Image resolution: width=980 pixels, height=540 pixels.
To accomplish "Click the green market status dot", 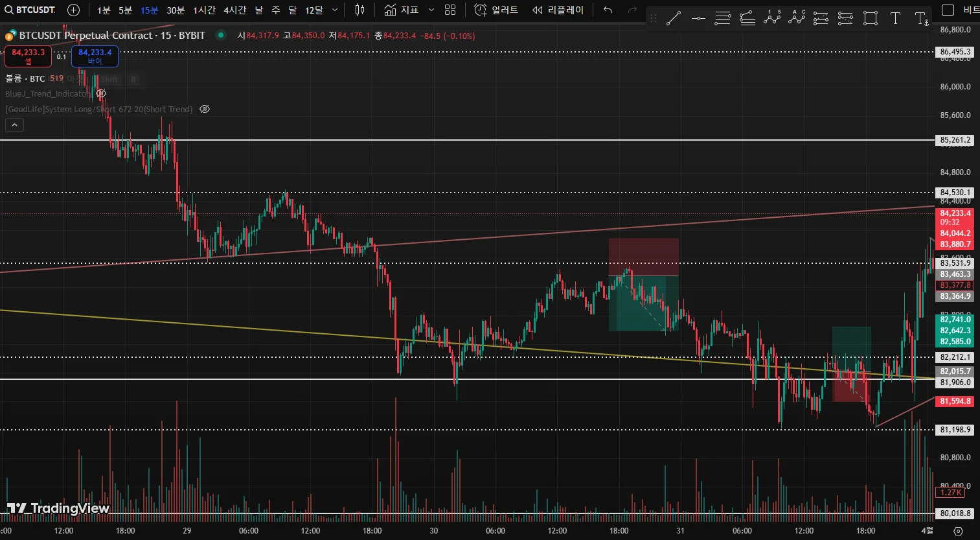I will coord(221,36).
